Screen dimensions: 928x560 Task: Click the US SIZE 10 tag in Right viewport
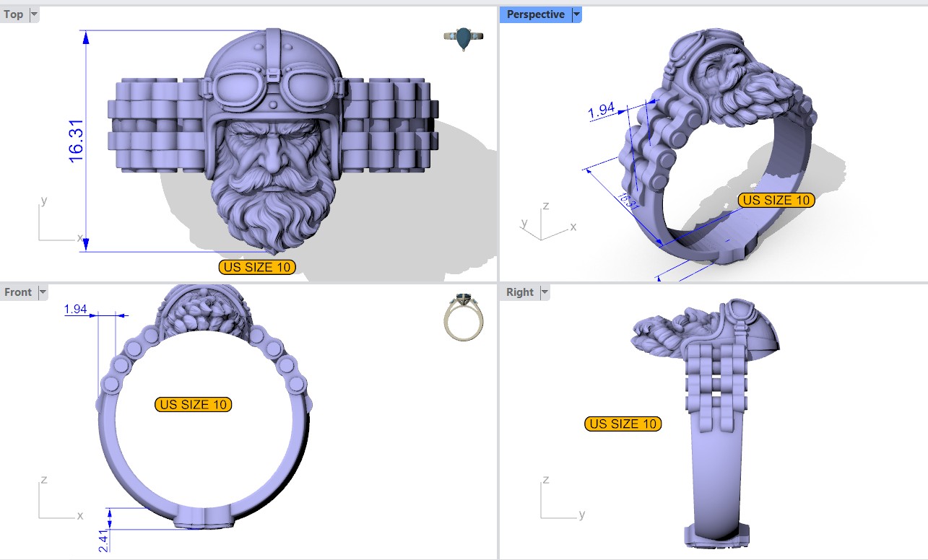tap(623, 424)
